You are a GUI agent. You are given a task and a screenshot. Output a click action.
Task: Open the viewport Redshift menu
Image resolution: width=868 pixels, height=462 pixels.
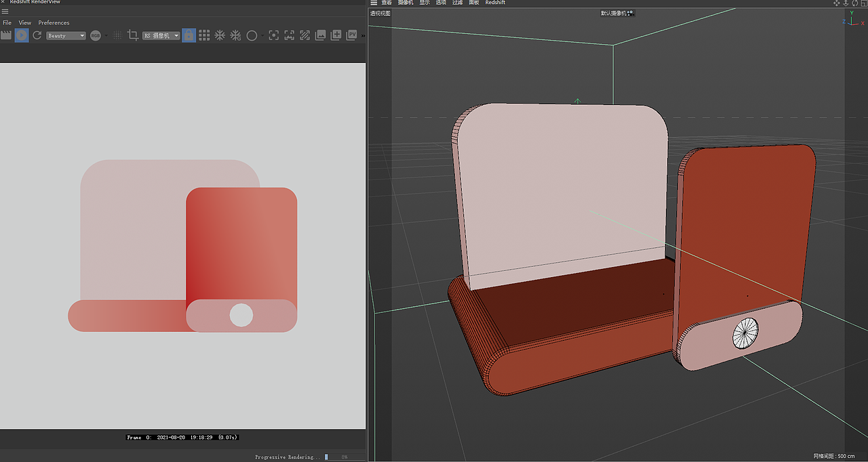pos(495,3)
